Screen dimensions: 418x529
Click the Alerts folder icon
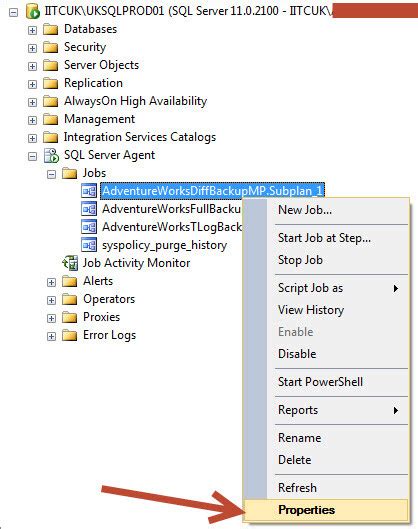point(69,281)
